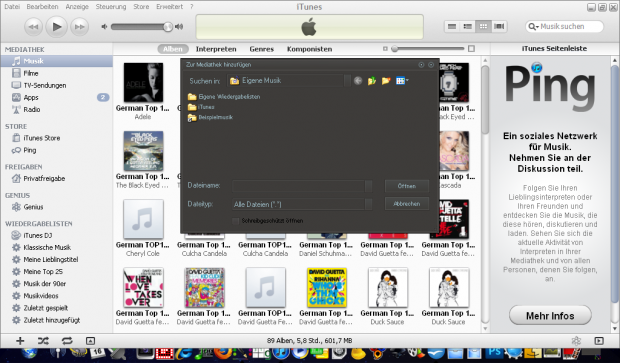The width and height of the screenshot is (620, 363).
Task: Click the Abbrechen button
Action: tap(406, 204)
